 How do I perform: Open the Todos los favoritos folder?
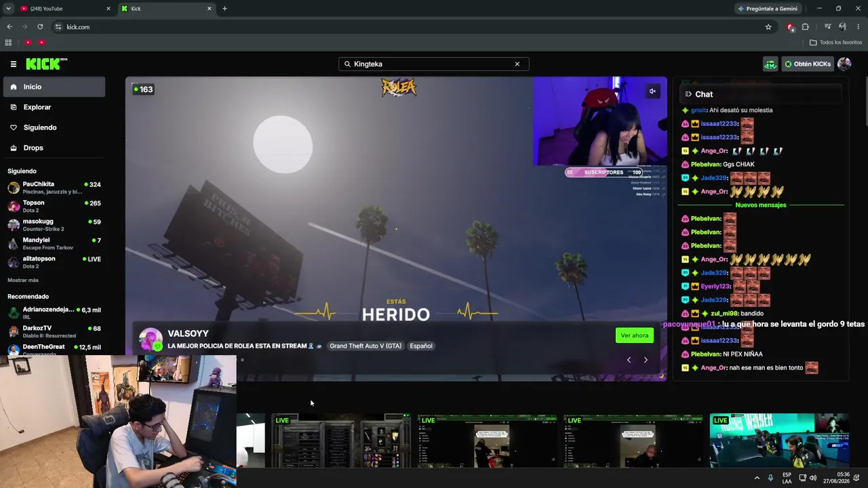coord(835,42)
